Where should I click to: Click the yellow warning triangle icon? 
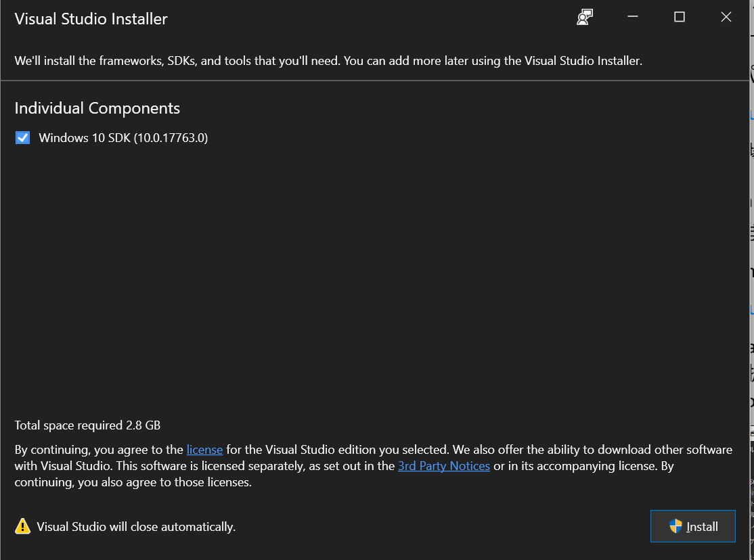tap(22, 526)
